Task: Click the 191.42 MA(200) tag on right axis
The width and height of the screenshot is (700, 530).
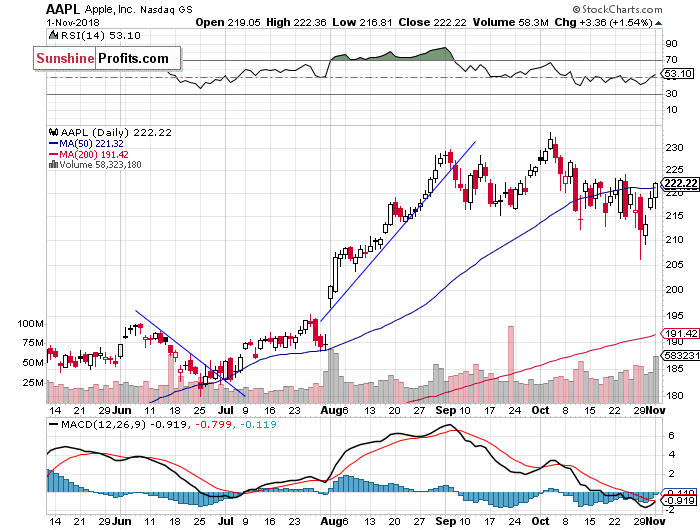Action: point(681,334)
